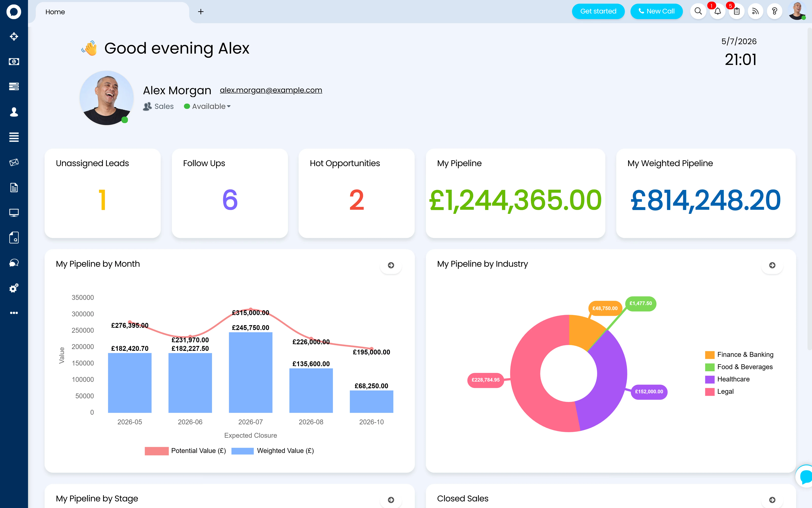The image size is (812, 508).
Task: Open the floating chat widget bubble
Action: (805, 476)
